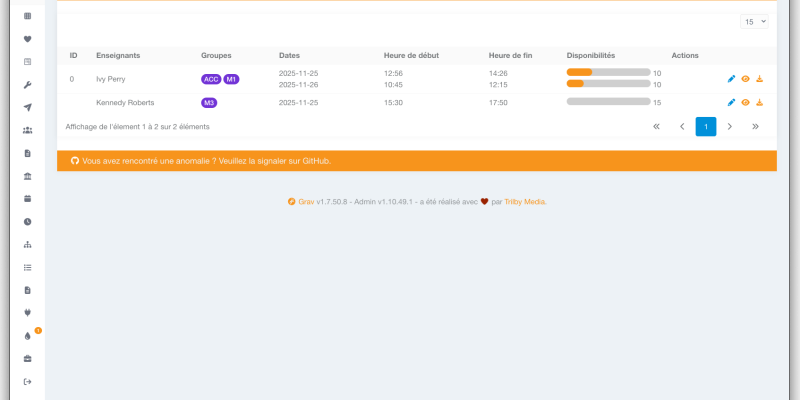Open the Grav link in the footer
Viewport: 800px width, 400px height.
[306, 202]
